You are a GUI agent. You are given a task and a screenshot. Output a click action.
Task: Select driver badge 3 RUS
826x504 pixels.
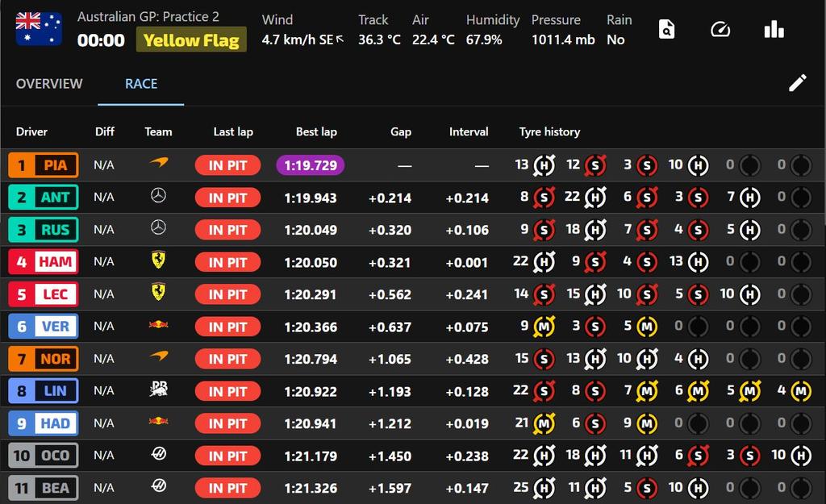tap(44, 230)
